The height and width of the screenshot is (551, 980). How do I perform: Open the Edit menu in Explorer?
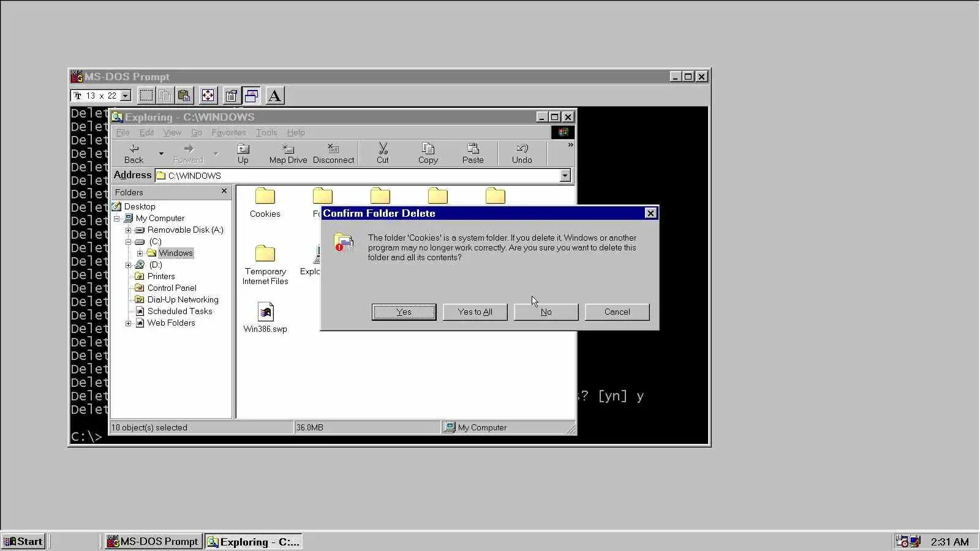146,132
